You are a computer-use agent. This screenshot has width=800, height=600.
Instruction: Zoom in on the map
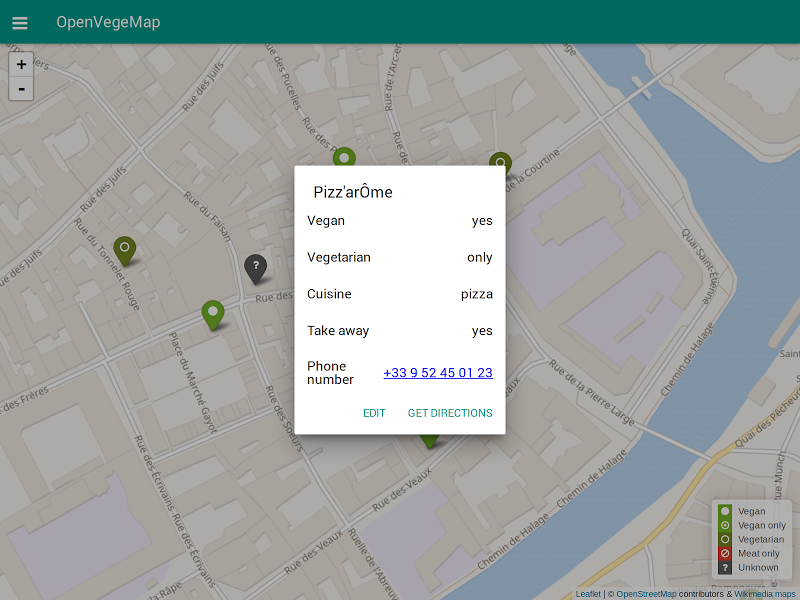pyautogui.click(x=21, y=64)
